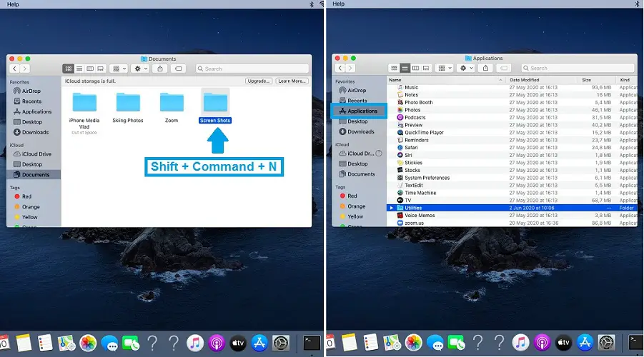Click the Size column header
The height and width of the screenshot is (357, 644).
point(586,80)
